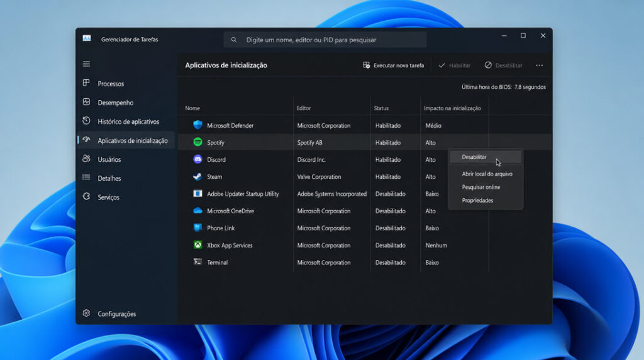Click the Microsoft Defender shield icon
Image resolution: width=644 pixels, height=360 pixels.
pos(197,125)
